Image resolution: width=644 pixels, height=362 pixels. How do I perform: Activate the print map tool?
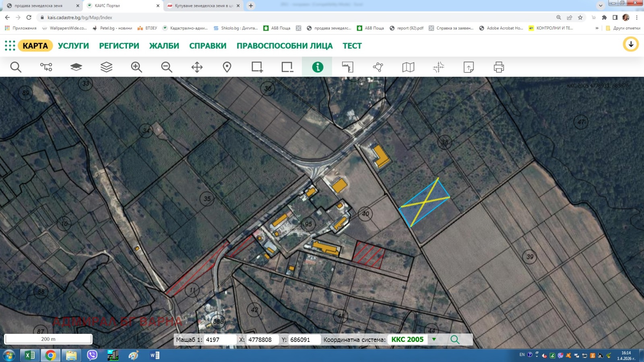click(498, 67)
